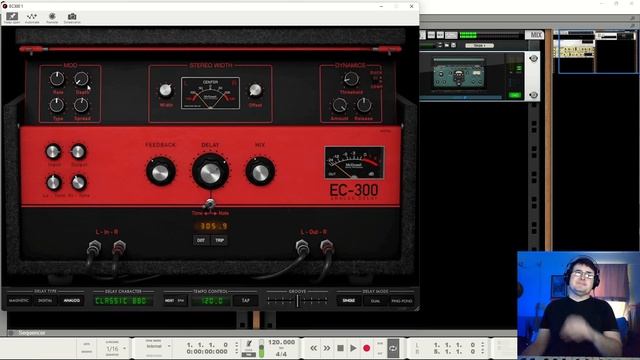
Task: Flip the Time/Note toggle switch
Action: click(x=210, y=204)
